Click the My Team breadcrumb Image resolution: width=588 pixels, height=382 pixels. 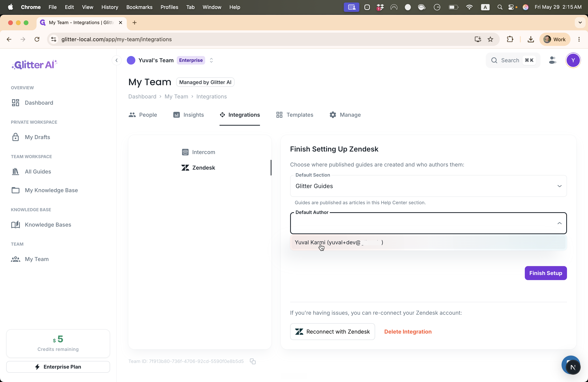[176, 97]
